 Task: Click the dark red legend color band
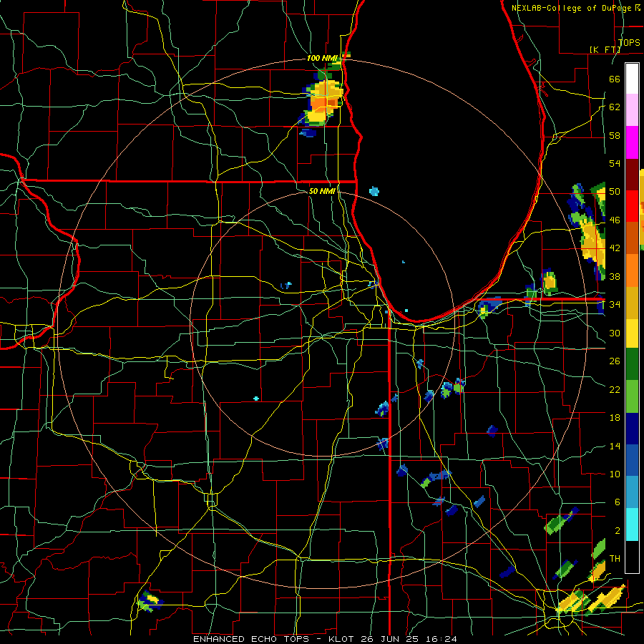point(632,174)
